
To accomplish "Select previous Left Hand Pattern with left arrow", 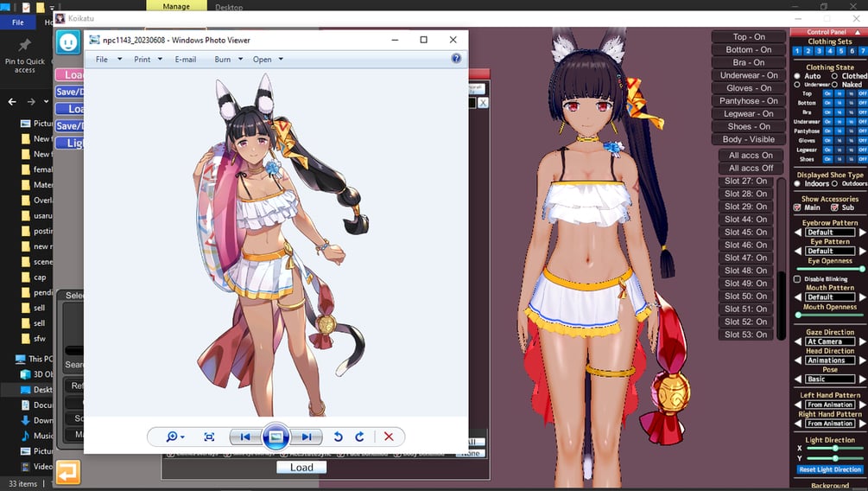I will click(798, 405).
